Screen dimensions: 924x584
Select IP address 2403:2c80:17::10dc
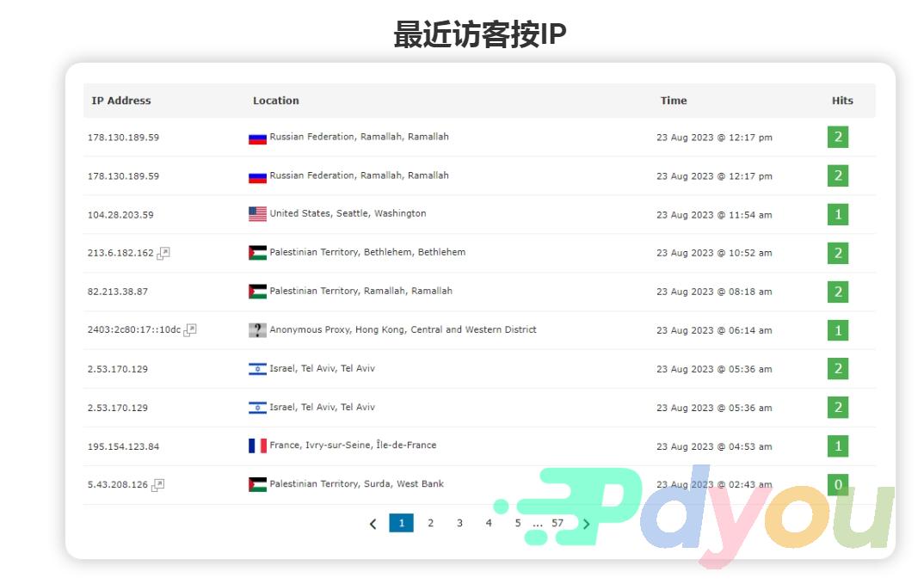(134, 330)
